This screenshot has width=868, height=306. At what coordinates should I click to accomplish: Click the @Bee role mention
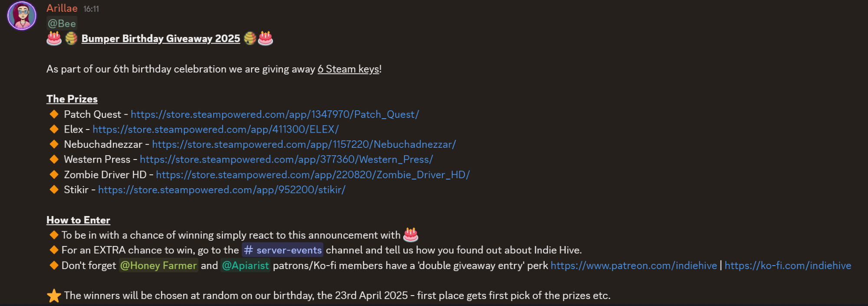click(x=62, y=23)
